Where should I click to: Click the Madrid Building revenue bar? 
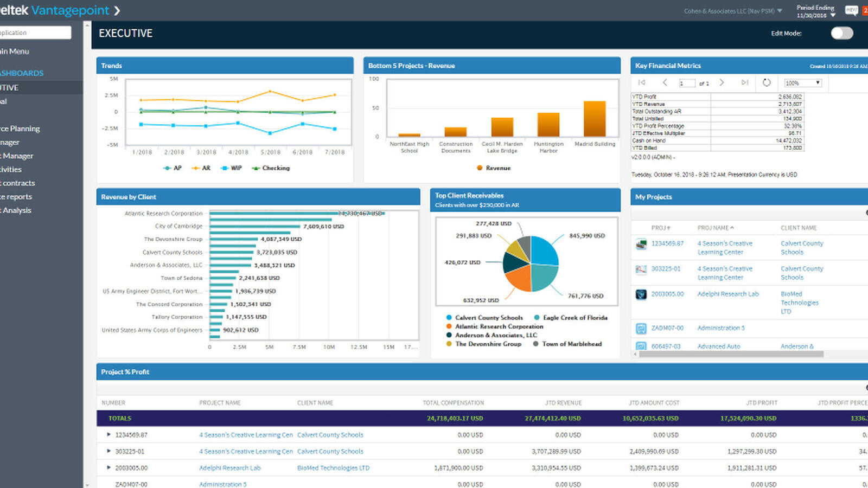(x=595, y=119)
